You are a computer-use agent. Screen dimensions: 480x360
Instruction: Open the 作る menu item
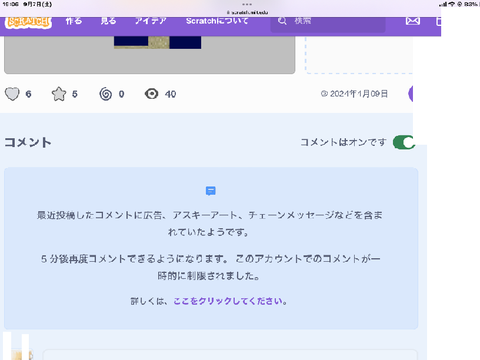(x=74, y=21)
